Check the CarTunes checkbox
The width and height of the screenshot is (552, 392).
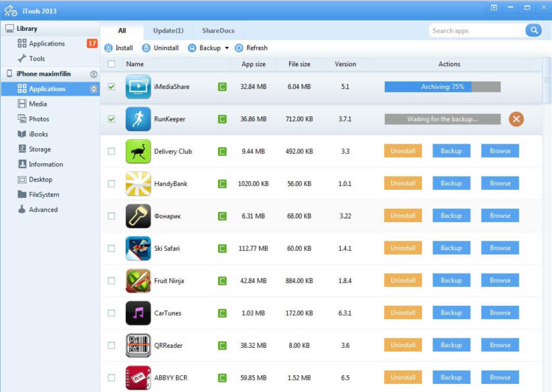(111, 313)
